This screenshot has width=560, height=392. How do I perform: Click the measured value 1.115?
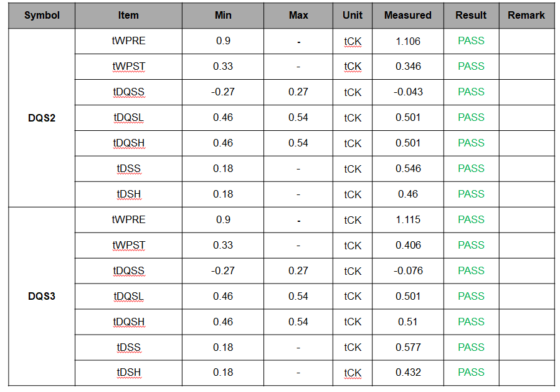[x=408, y=220]
